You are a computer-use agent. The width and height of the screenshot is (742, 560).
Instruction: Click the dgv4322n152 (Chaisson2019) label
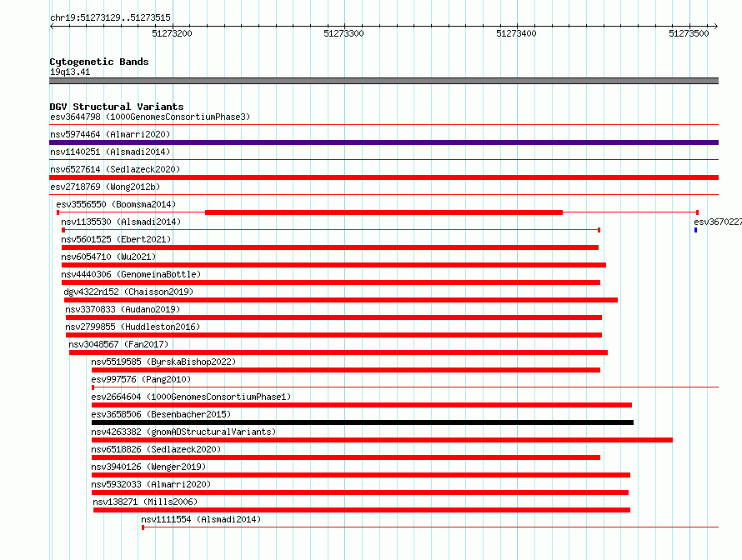point(128,292)
